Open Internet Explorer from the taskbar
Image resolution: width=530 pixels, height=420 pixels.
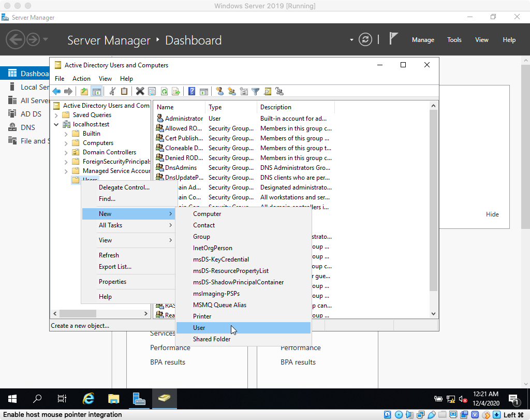pyautogui.click(x=89, y=399)
